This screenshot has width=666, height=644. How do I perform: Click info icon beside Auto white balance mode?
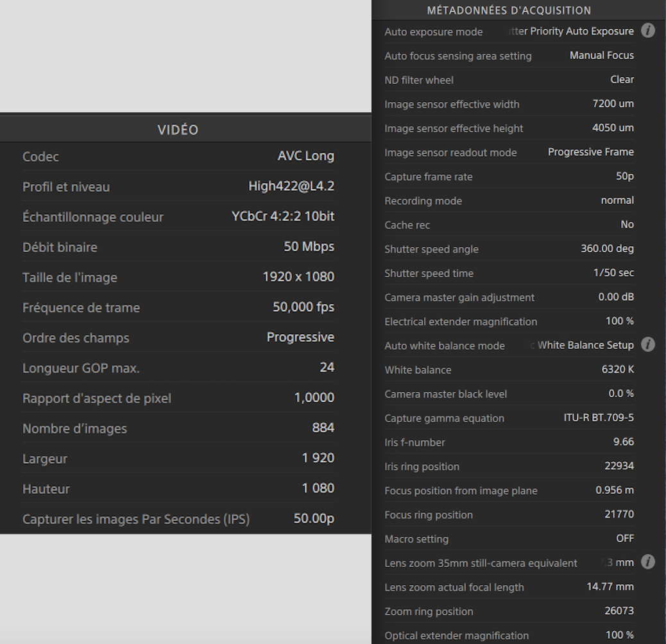[648, 345]
